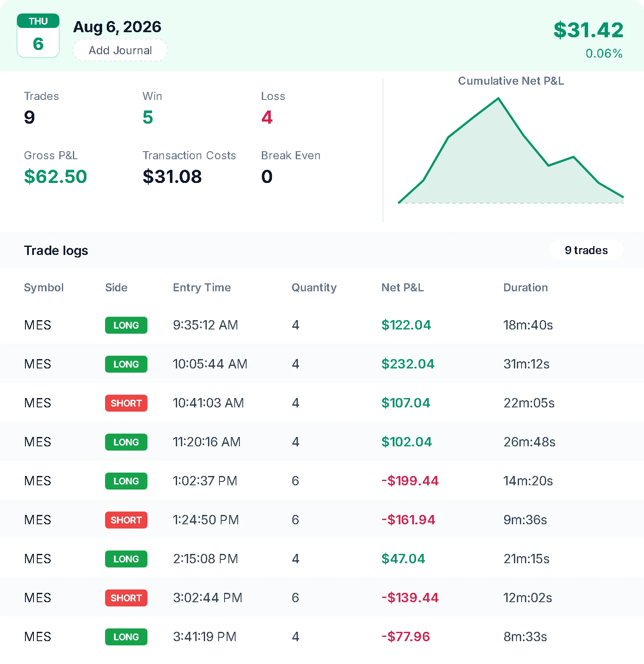Sort by the Net P&L column header
The height and width of the screenshot is (664, 644).
402,288
